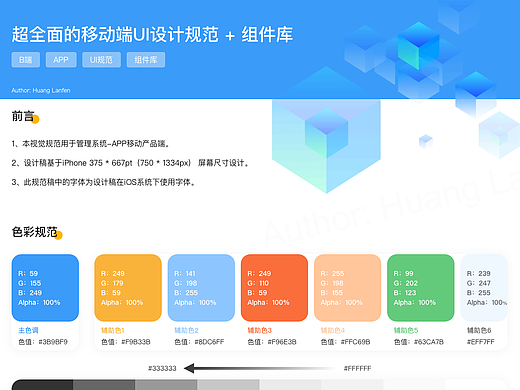Viewport: 520px width, 390px height.
Task: Click the 色值: #8DC6FF text
Action: (x=199, y=342)
